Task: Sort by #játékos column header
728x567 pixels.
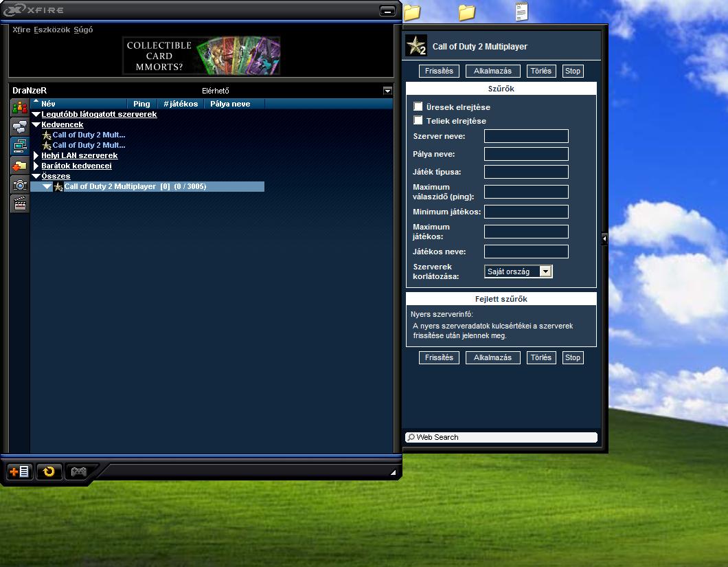Action: coord(181,104)
